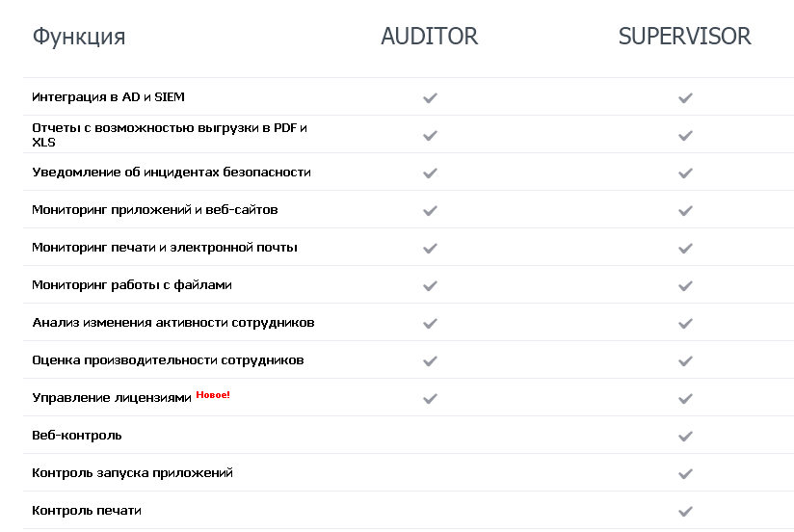Open the Веб-контроль feature row
This screenshot has height=532, width=794.
point(409,436)
